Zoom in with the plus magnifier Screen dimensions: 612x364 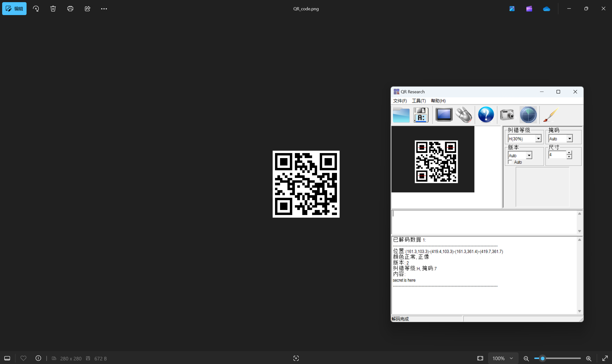589,358
